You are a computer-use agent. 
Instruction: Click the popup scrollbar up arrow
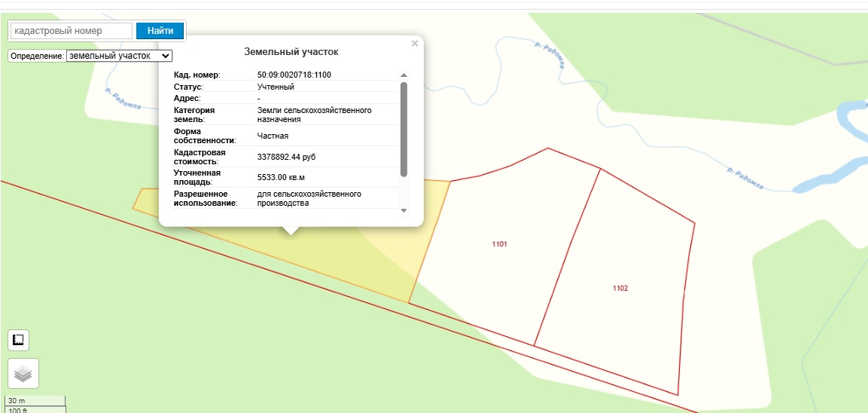tap(404, 75)
